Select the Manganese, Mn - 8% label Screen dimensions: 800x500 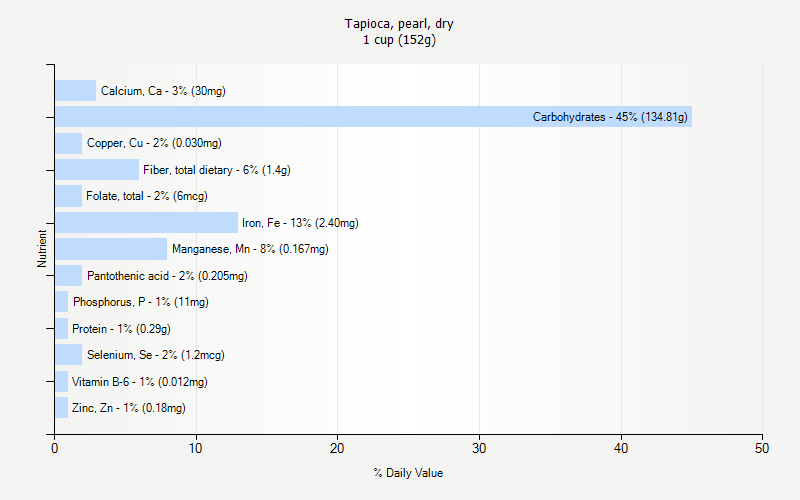point(250,249)
